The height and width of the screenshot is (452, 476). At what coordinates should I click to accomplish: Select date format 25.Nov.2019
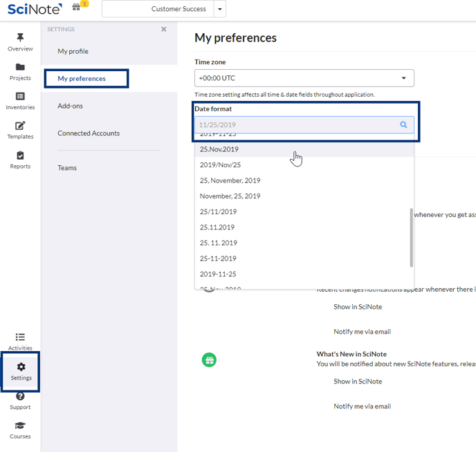click(304, 149)
